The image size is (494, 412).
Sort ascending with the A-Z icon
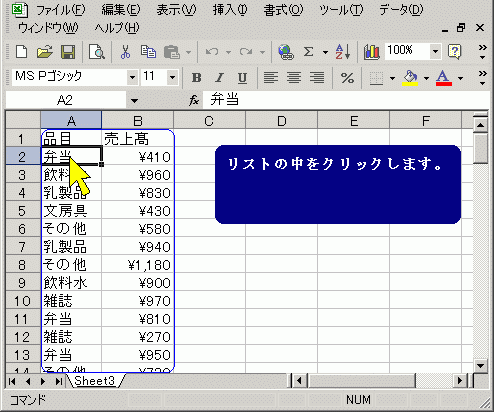[x=343, y=52]
